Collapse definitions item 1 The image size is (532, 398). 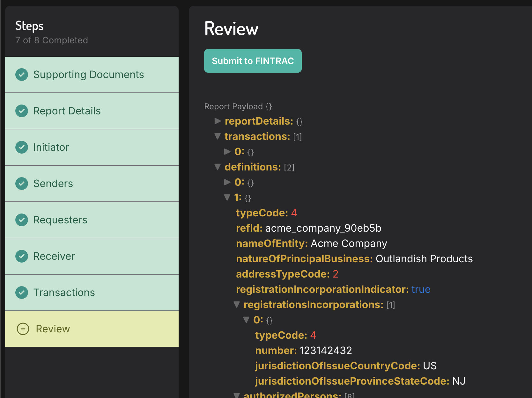coord(227,198)
